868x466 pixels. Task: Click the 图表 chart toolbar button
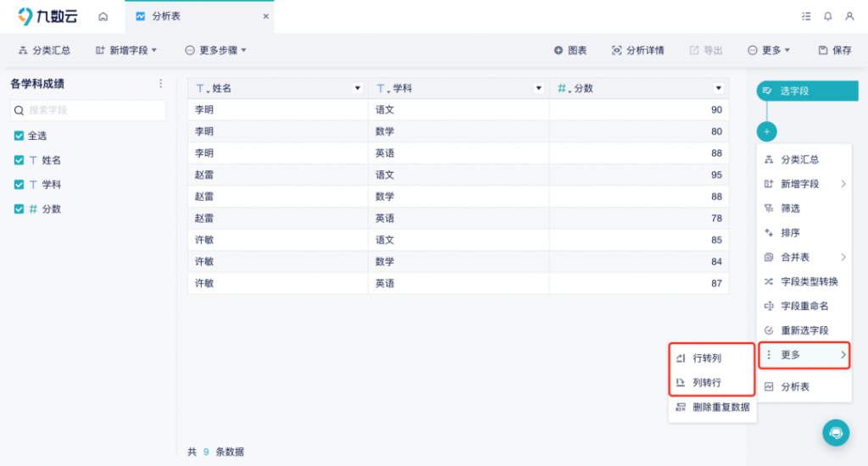tap(570, 51)
